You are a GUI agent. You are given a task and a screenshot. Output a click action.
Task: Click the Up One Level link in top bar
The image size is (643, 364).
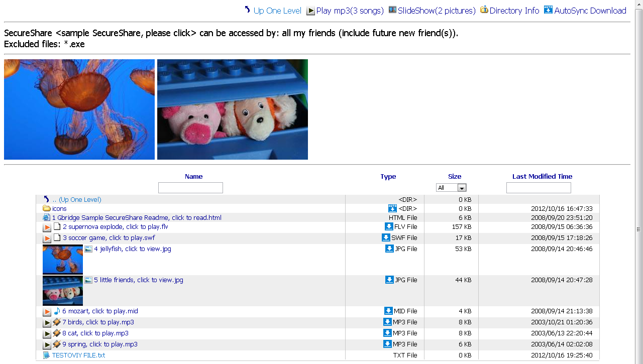(x=277, y=11)
